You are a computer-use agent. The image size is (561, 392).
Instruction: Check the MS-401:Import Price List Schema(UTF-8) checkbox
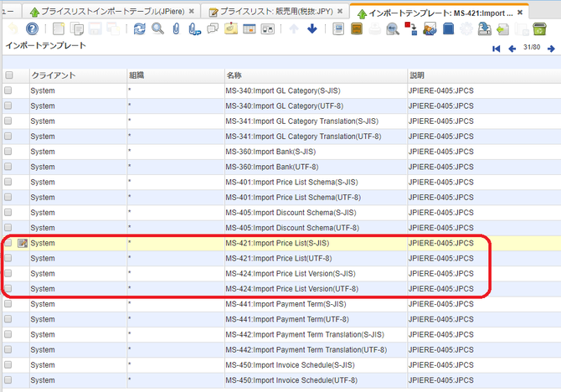(x=8, y=197)
